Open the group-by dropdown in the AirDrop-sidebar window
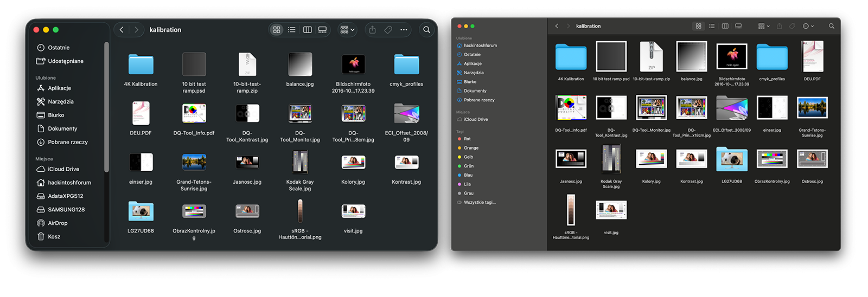This screenshot has height=297, width=868. [347, 30]
